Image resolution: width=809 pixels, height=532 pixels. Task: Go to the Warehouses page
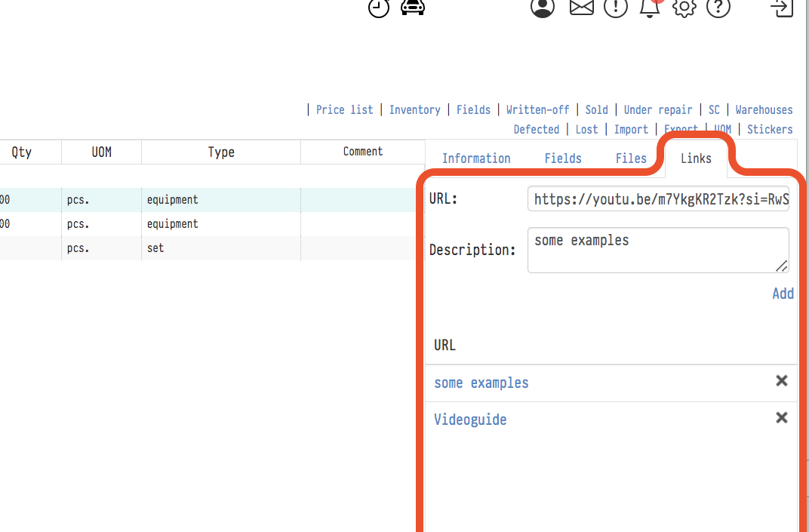pyautogui.click(x=764, y=110)
